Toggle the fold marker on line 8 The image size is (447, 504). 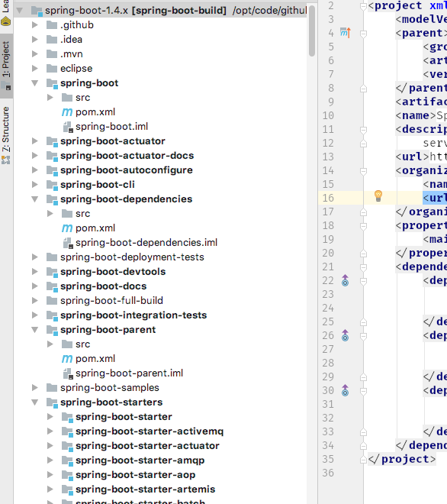coord(364,89)
